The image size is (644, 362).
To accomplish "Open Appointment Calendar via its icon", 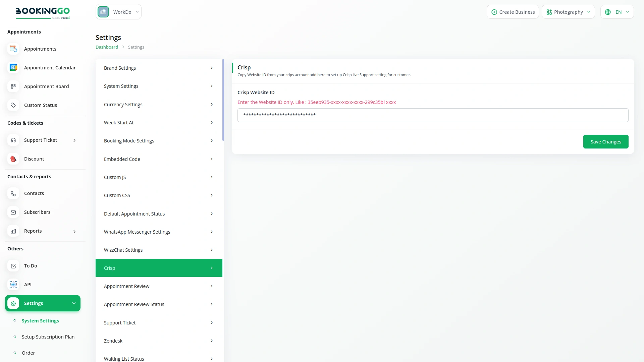I will click(x=13, y=68).
